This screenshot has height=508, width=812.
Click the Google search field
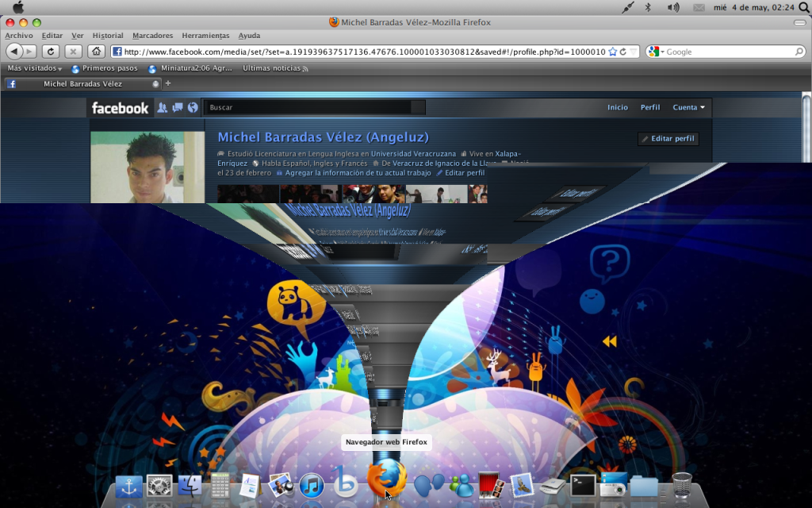tap(730, 52)
